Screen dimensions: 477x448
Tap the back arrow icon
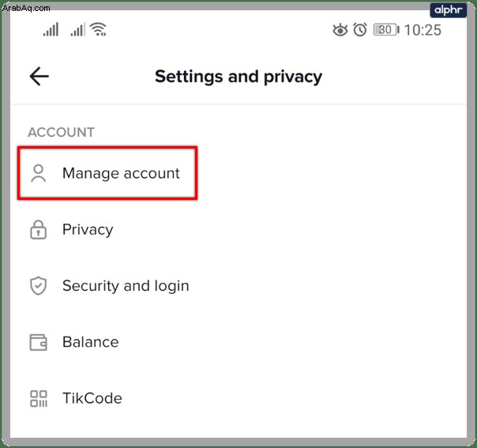tap(39, 76)
